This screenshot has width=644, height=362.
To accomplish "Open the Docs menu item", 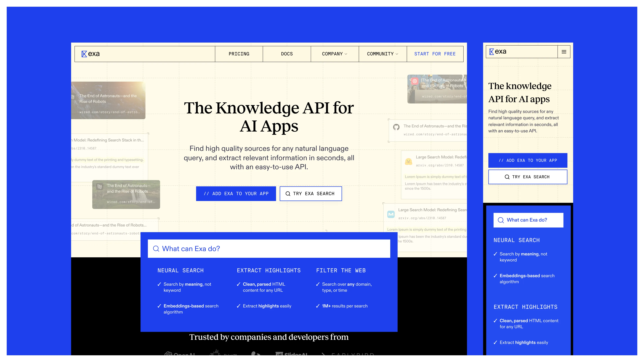I will click(x=287, y=54).
